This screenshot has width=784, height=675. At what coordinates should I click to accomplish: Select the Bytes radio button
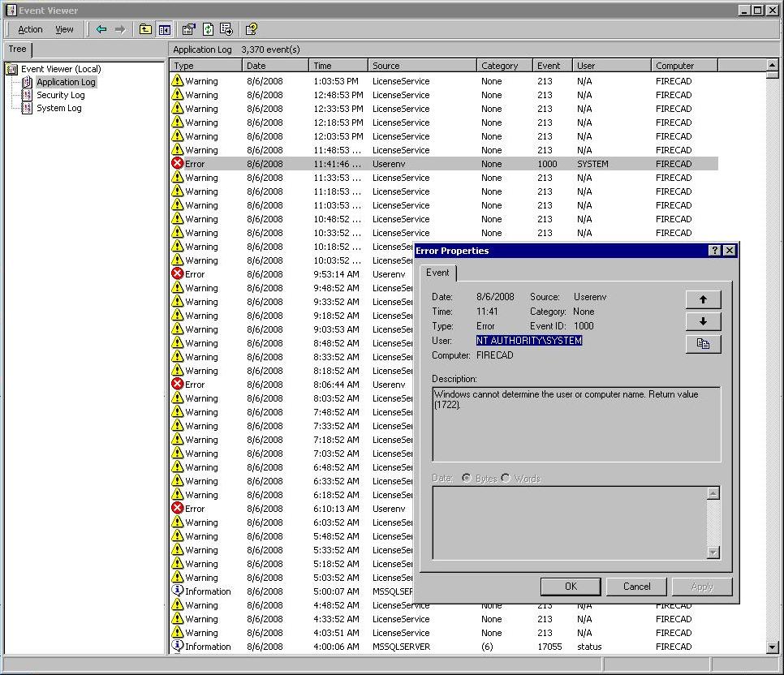467,478
